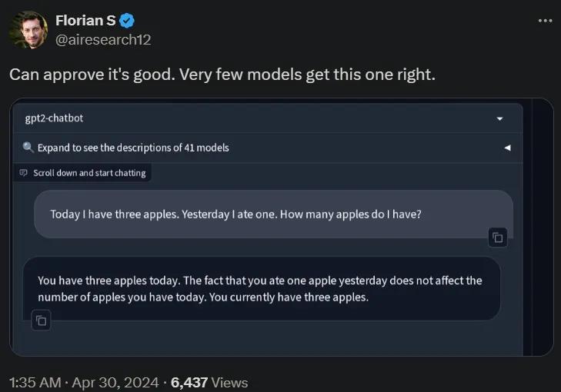Click the gpt2-chatbot dropdown arrow
The height and width of the screenshot is (392, 561).
coord(500,119)
